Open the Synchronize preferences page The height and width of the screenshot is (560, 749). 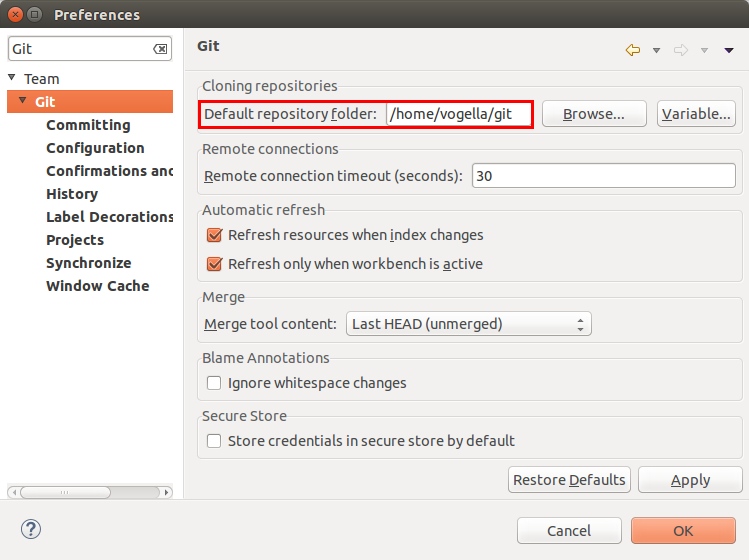[x=88, y=263]
